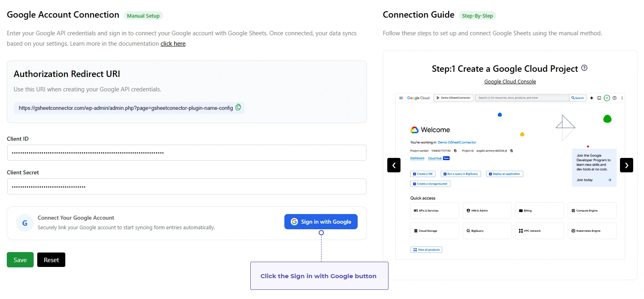Click the redirect URI text

126,108
